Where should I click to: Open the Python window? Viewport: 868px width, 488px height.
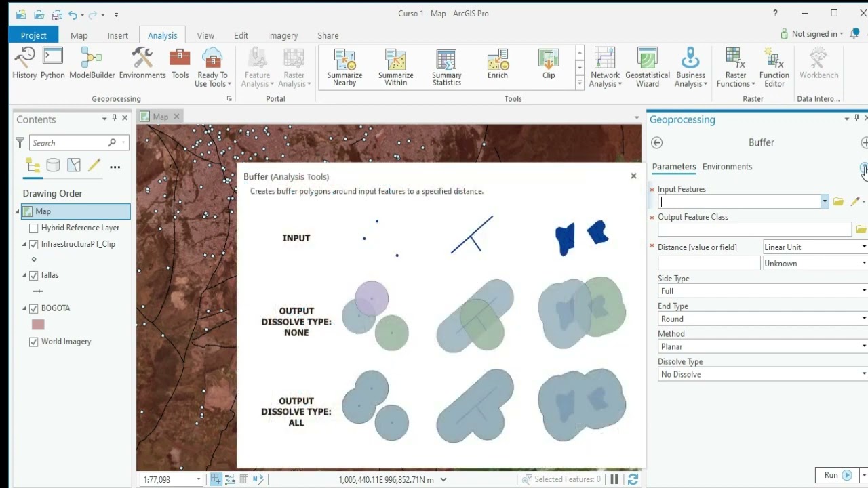(x=52, y=64)
